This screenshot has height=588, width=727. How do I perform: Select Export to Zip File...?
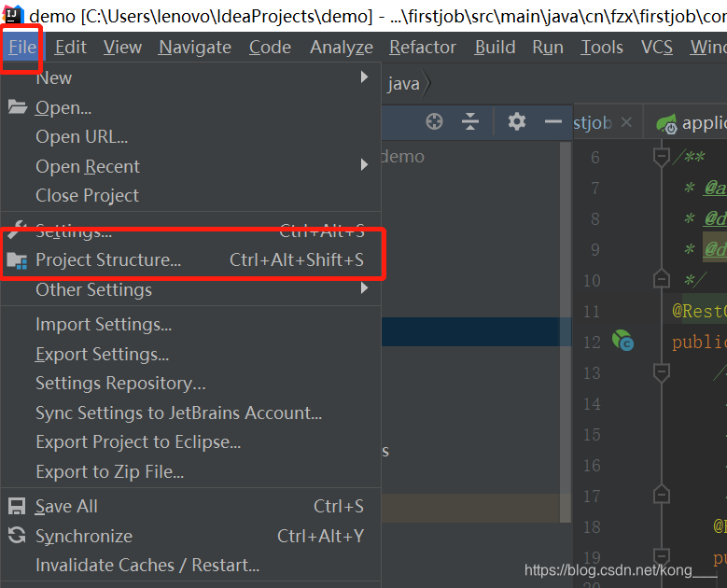(190, 472)
